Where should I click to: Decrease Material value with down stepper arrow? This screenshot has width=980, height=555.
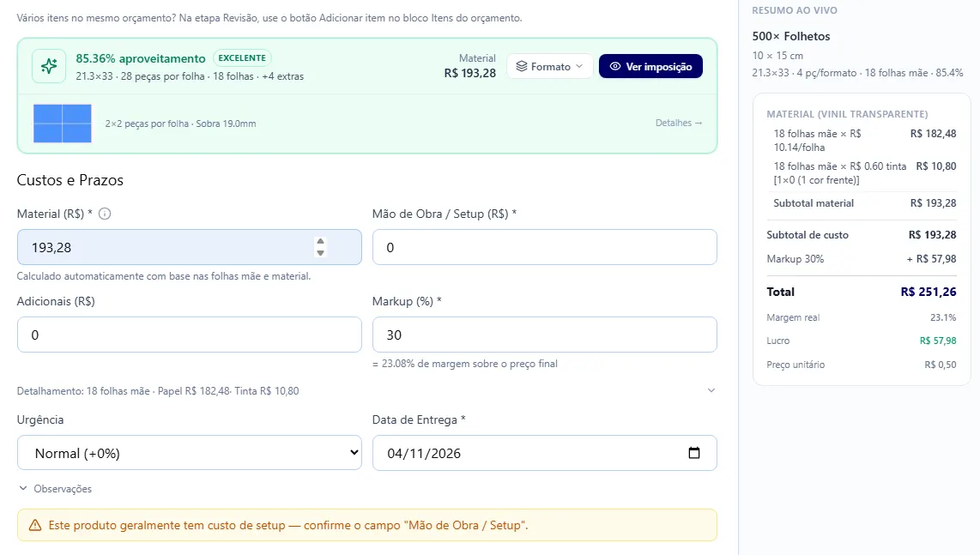[x=320, y=253]
